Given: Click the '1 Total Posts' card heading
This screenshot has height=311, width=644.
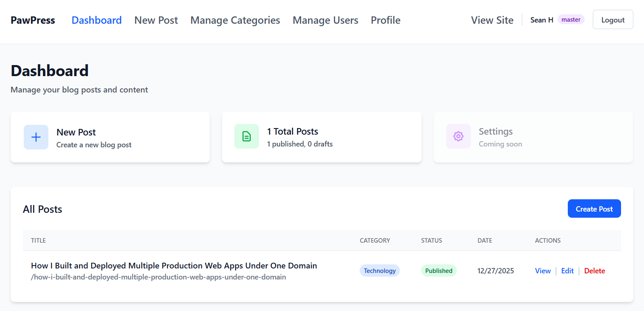Looking at the screenshot, I should [293, 131].
